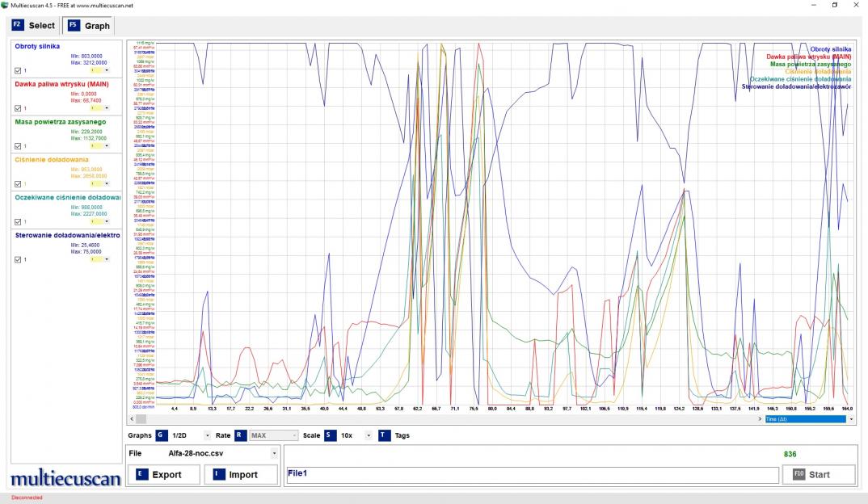Toggle the Dawka paliwa wtrysku (MAIN) checkbox

tap(19, 108)
